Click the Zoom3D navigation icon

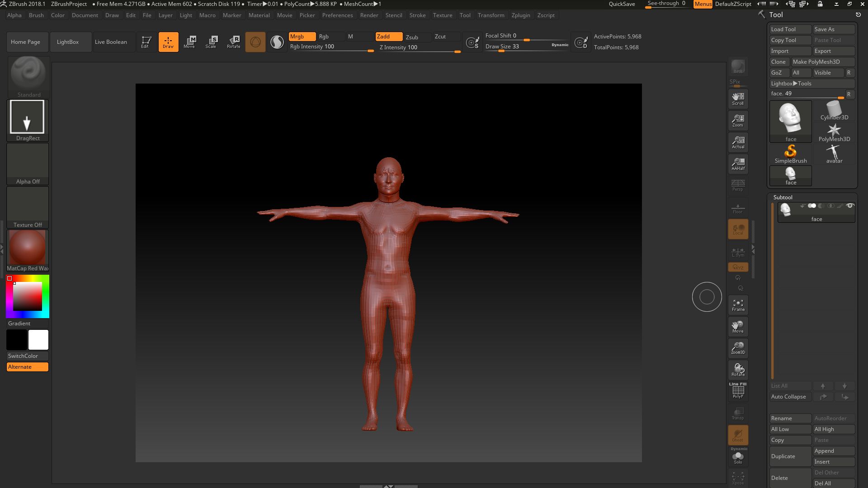[738, 348]
